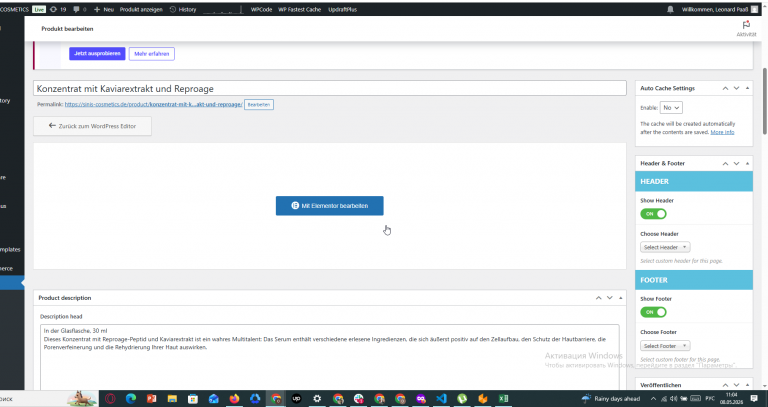Open PowerPoint from the taskbar

(151, 399)
